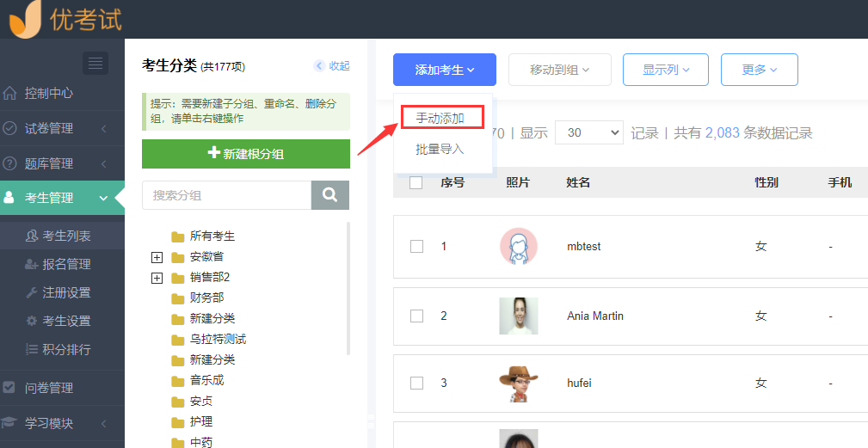The height and width of the screenshot is (448, 868).
Task: Expand the 学习模块 sidebar chevron
Action: 103,424
